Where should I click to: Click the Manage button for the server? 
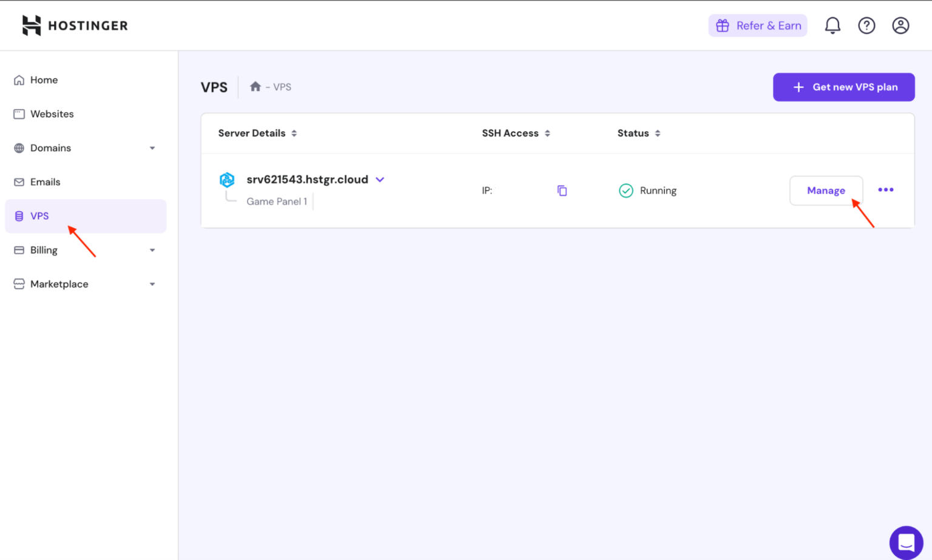826,190
